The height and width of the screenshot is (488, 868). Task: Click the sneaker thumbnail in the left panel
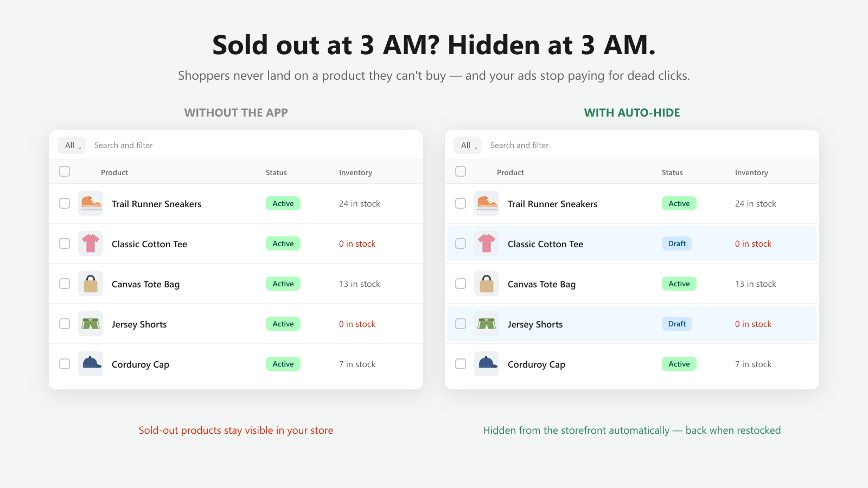[91, 203]
